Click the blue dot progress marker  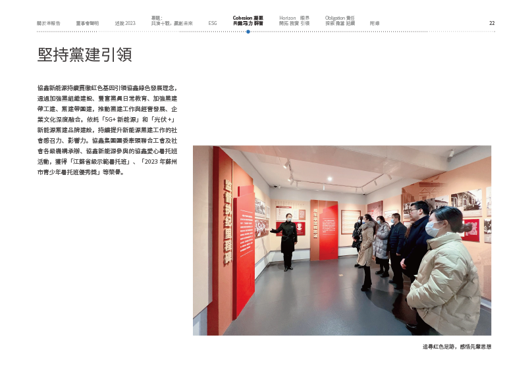(x=248, y=31)
